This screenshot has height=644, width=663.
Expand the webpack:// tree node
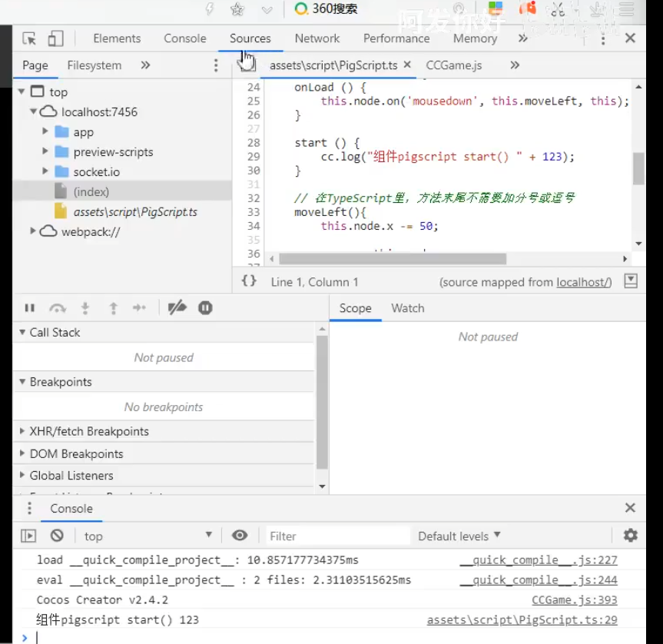[x=33, y=231]
